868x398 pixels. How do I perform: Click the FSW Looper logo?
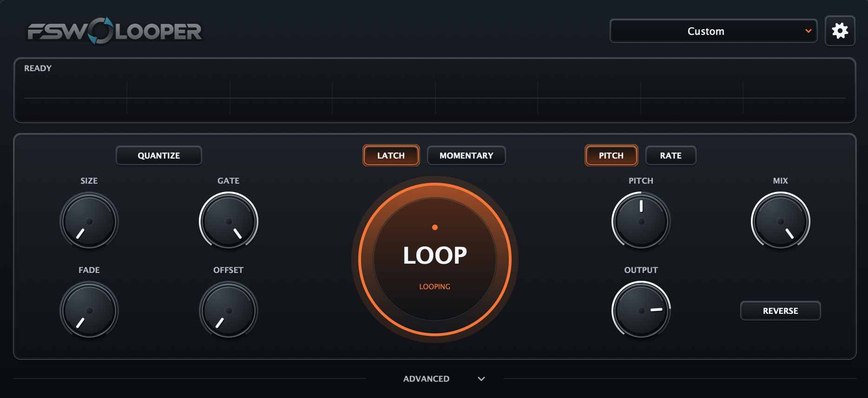[x=114, y=31]
